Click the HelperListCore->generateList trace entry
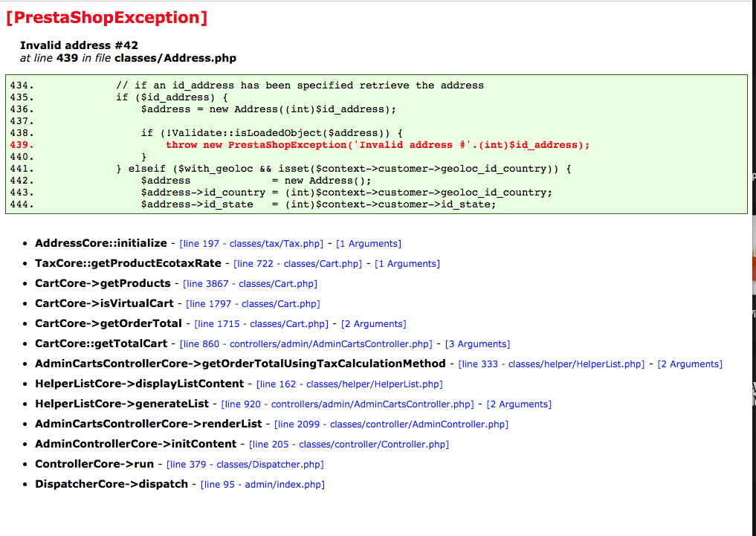 (122, 404)
